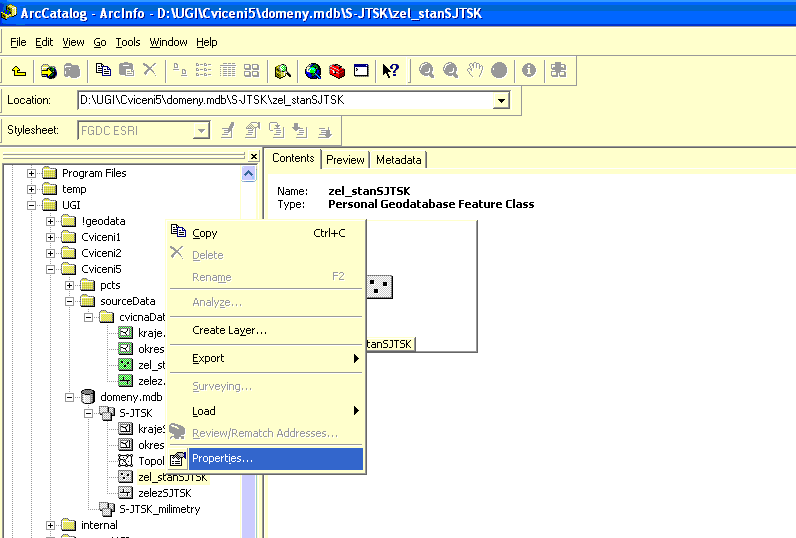Select the Pan hand tool

[475, 70]
